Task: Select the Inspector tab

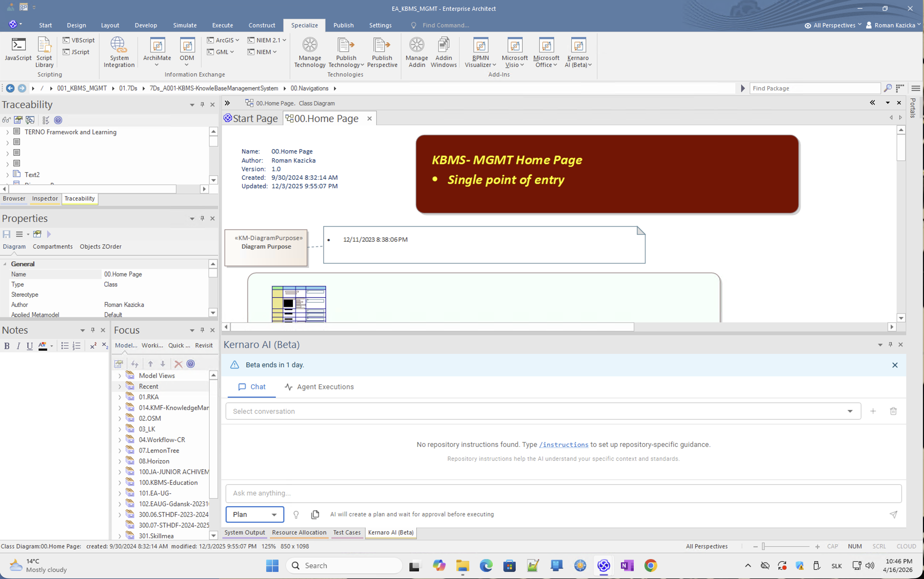Action: 45,198
